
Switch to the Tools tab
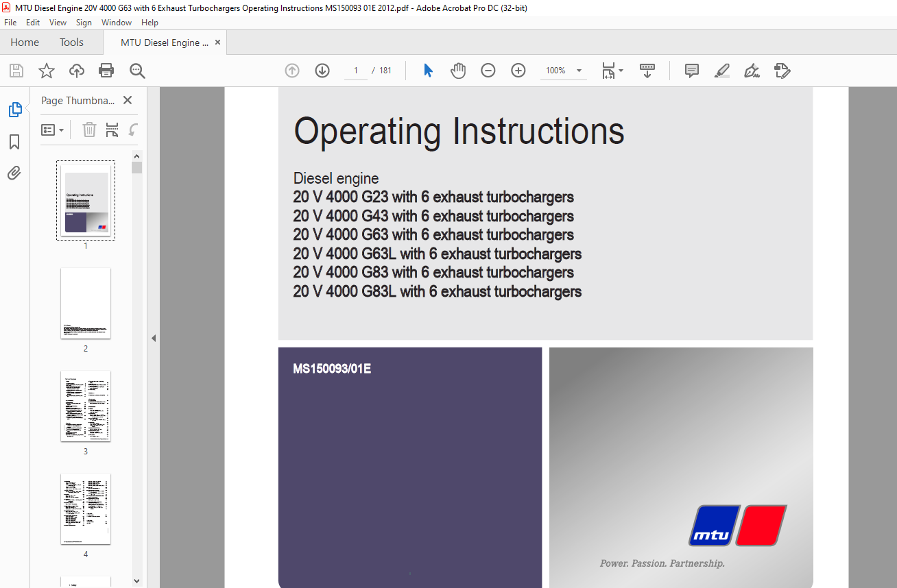click(71, 42)
